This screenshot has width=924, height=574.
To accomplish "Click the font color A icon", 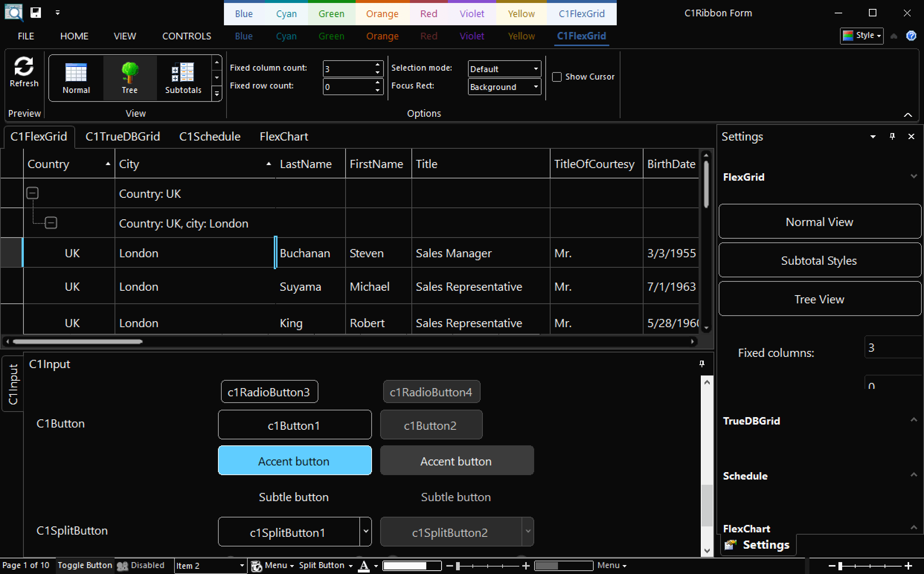I will coord(364,566).
